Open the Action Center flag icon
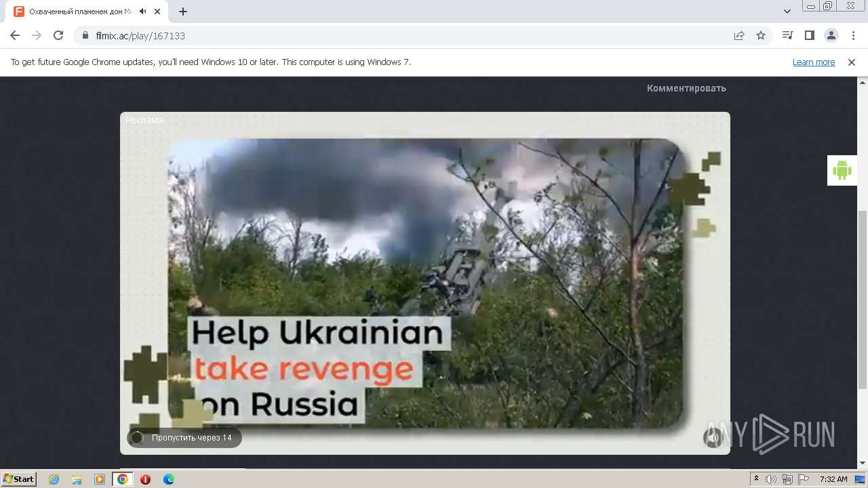The width and height of the screenshot is (868, 488). click(x=804, y=479)
